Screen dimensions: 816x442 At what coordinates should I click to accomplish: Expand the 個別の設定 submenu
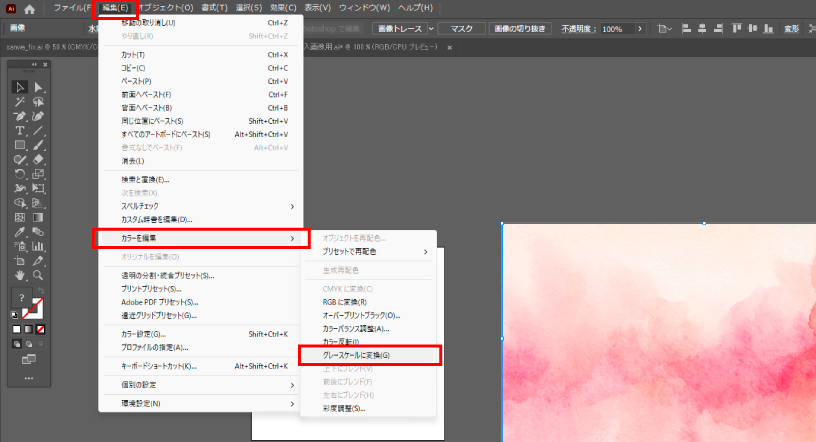[292, 384]
